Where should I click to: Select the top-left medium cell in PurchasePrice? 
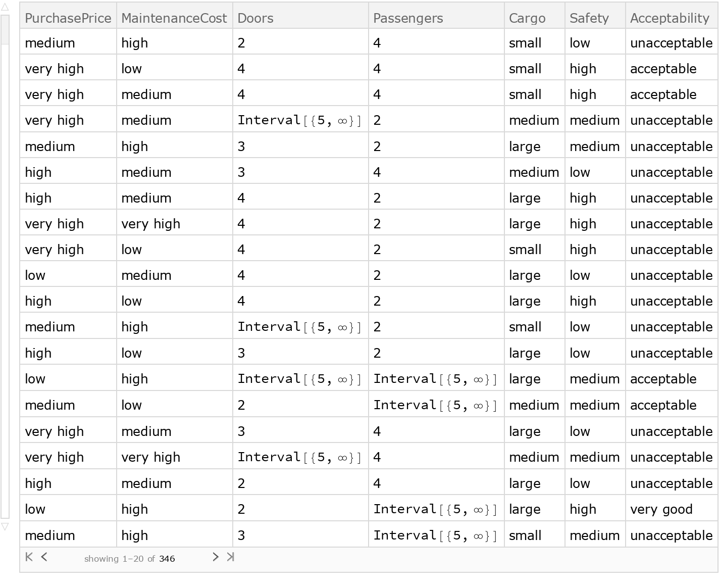(50, 43)
